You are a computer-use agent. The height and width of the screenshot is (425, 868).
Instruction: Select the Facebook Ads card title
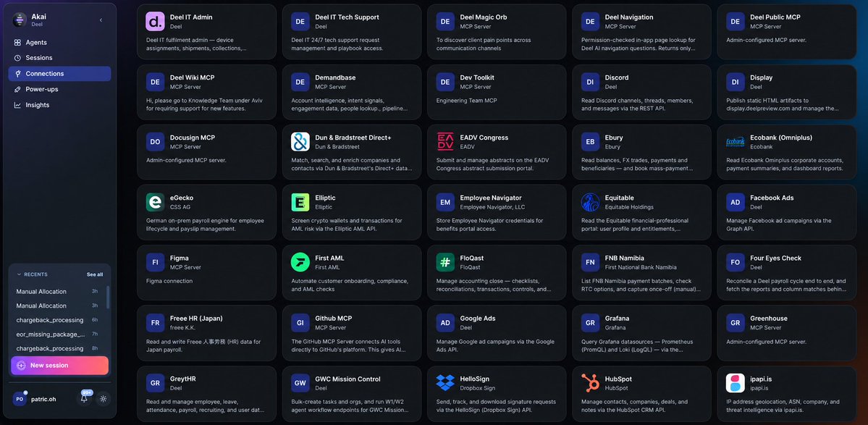(772, 198)
